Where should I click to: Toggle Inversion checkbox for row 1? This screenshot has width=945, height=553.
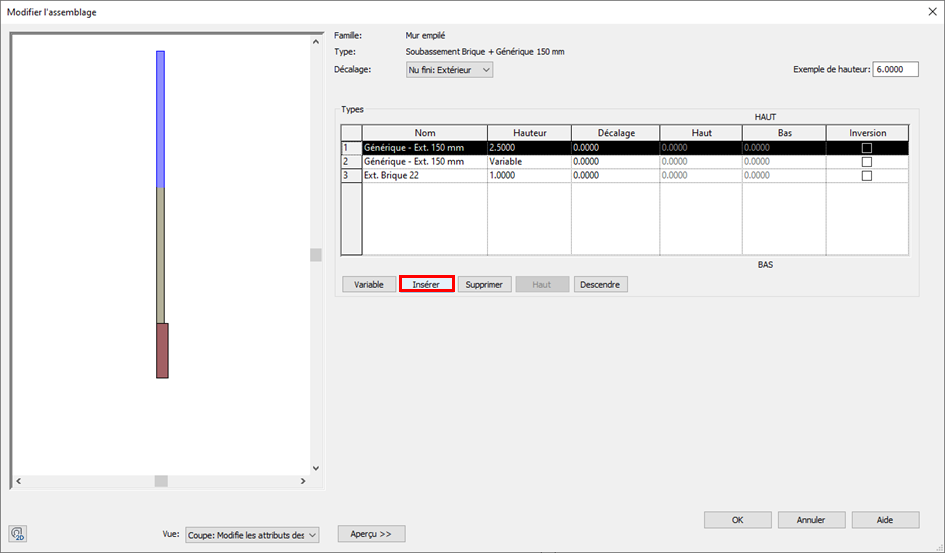[x=867, y=148]
